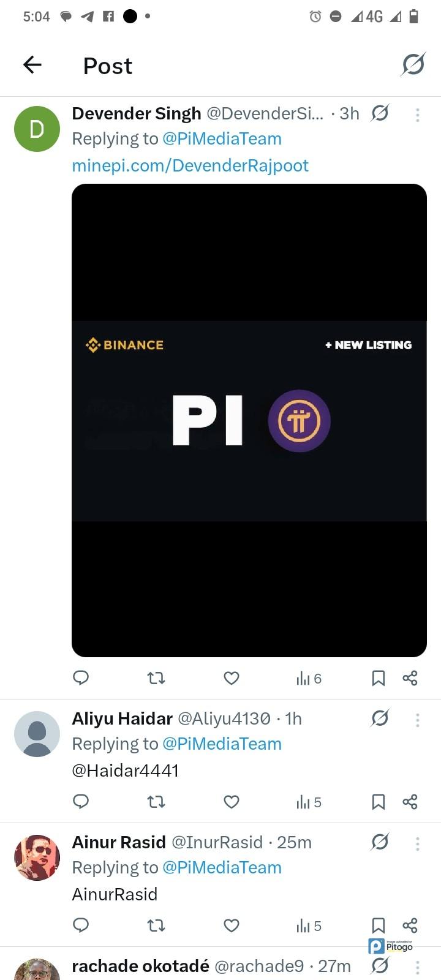The height and width of the screenshot is (980, 441).
Task: Tap Grok icon on Aliyu Haidar's post
Action: (x=380, y=718)
